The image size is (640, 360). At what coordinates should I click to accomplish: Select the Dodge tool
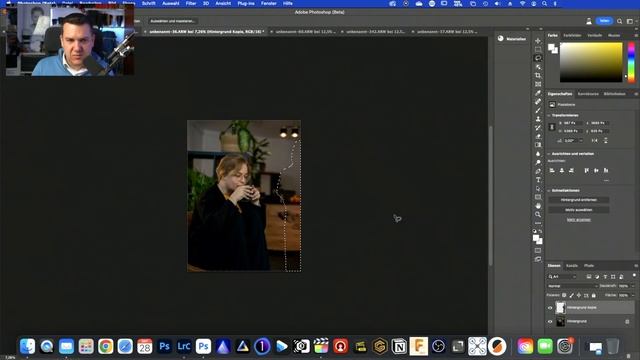click(538, 162)
